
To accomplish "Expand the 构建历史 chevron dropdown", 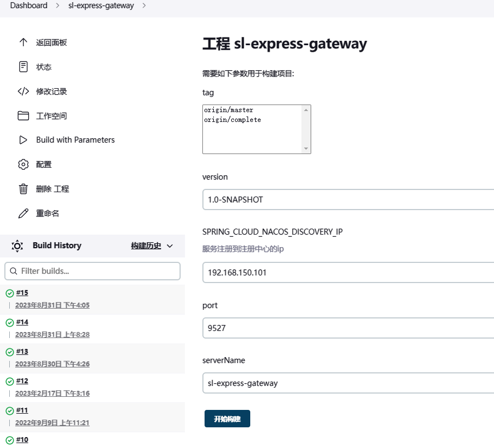I will tap(170, 246).
